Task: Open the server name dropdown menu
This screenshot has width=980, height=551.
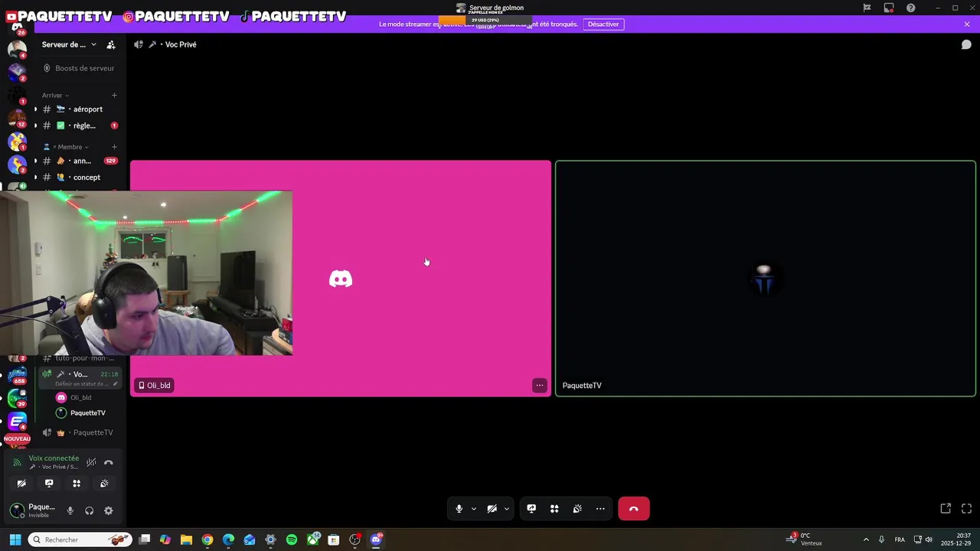Action: [69, 44]
